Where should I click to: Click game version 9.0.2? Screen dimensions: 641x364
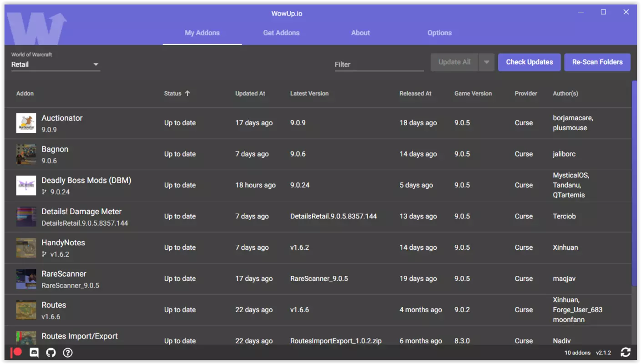[x=462, y=310]
